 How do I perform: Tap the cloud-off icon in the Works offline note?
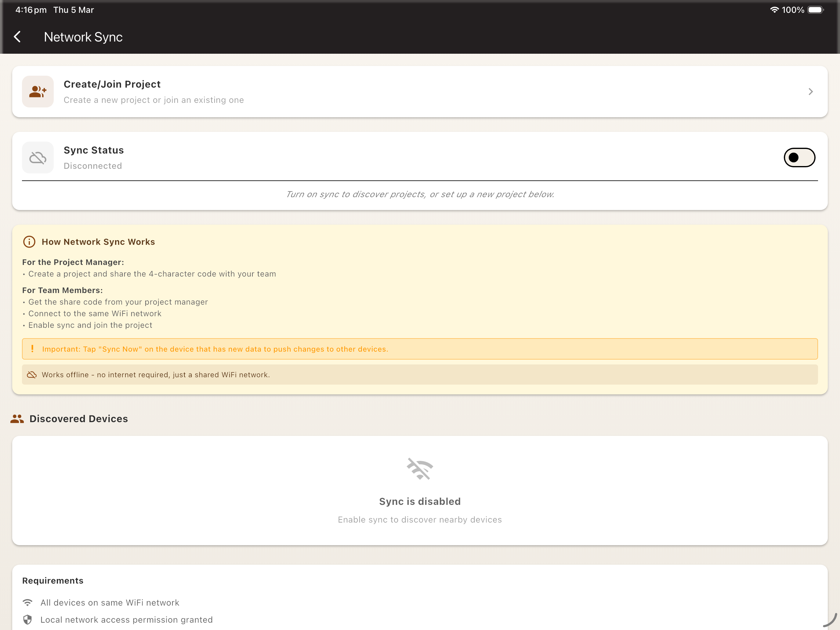click(x=32, y=375)
